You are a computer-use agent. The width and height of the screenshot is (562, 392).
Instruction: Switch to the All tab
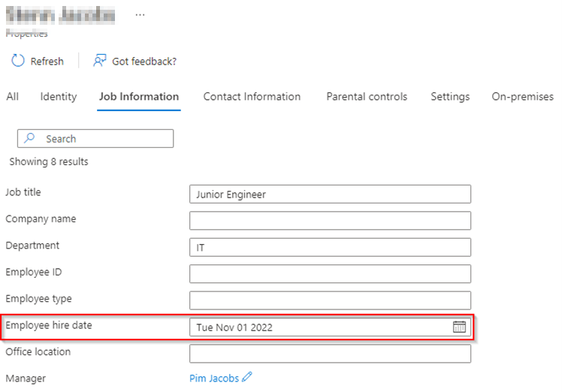12,97
